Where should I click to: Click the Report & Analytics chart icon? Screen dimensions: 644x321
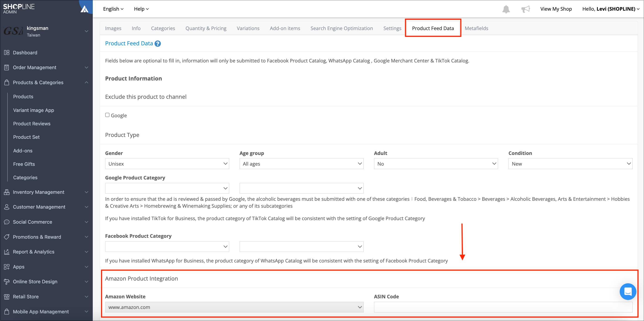click(7, 252)
